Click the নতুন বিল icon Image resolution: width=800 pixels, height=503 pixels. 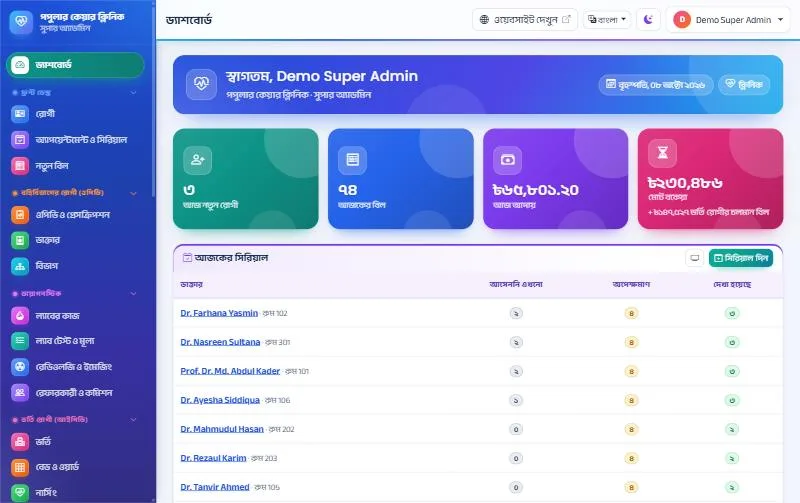[x=20, y=165]
